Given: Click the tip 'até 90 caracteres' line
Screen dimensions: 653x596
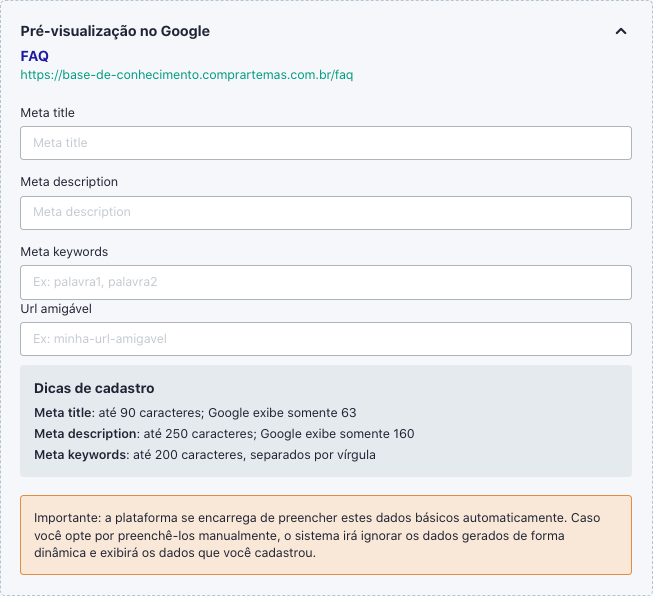Looking at the screenshot, I should pyautogui.click(x=195, y=413).
